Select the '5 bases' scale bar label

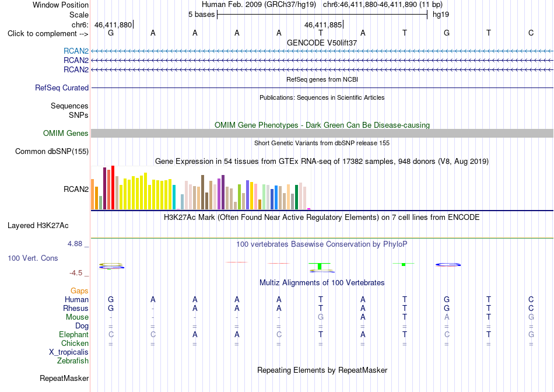coord(201,15)
